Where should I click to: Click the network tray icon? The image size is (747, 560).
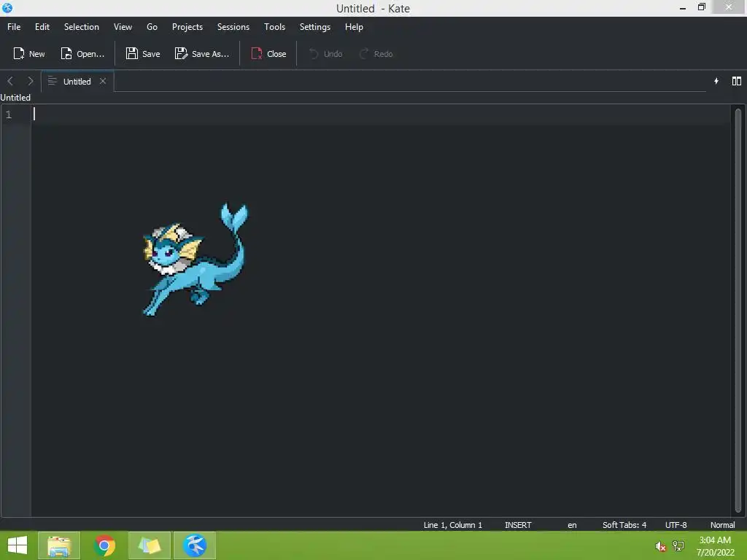click(678, 546)
